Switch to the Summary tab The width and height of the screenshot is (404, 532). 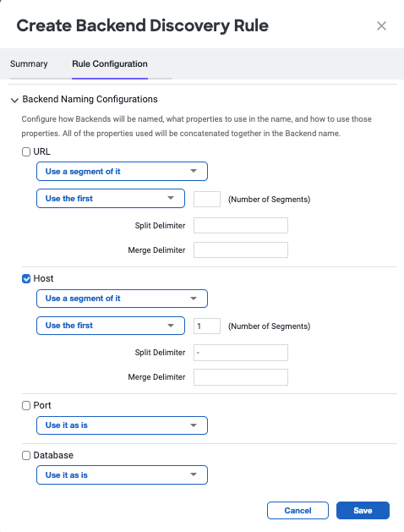(29, 63)
